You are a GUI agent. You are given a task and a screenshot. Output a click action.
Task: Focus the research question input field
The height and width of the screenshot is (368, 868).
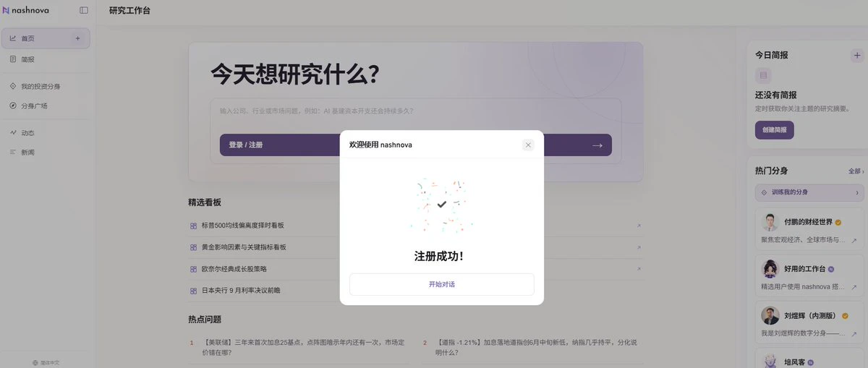pyautogui.click(x=416, y=111)
